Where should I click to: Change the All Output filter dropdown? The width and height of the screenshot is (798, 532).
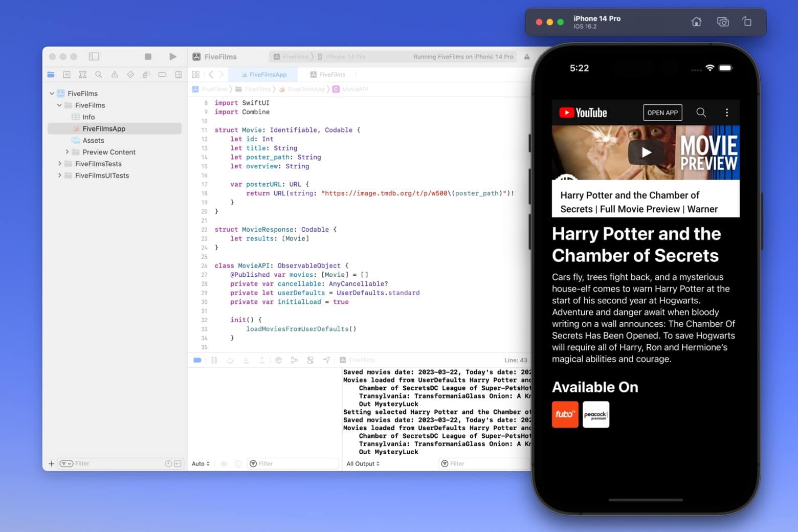pyautogui.click(x=362, y=463)
